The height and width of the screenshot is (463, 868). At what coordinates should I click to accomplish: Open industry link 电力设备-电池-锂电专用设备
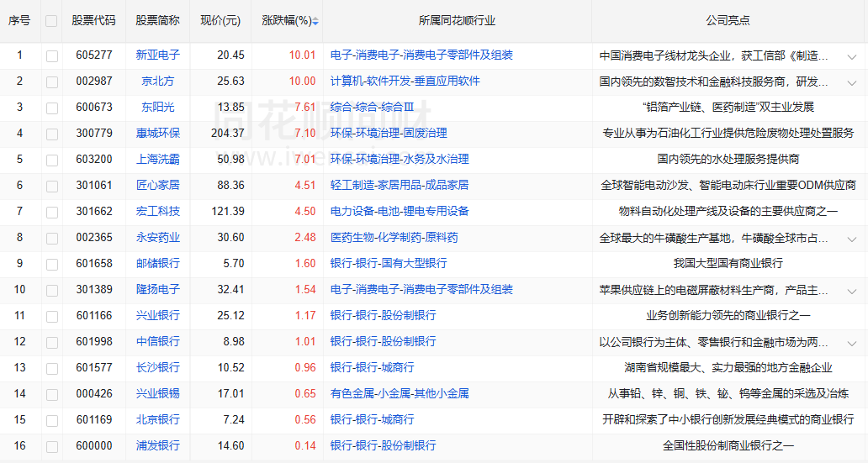point(400,211)
